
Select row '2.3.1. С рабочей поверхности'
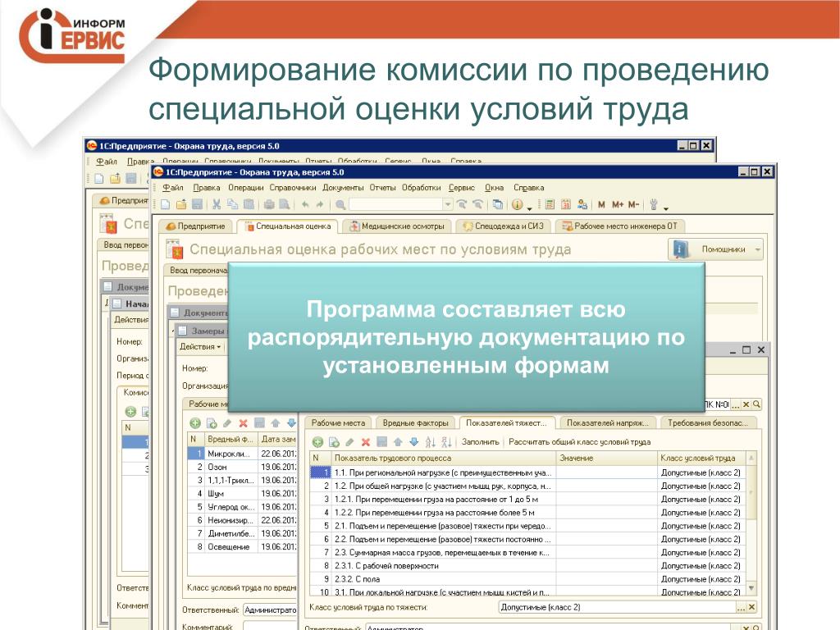527,566
